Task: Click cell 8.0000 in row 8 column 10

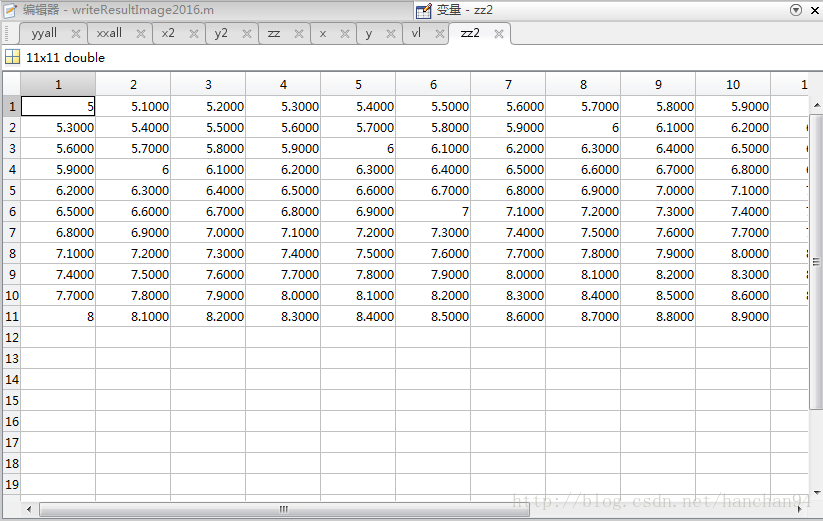Action: (x=733, y=253)
